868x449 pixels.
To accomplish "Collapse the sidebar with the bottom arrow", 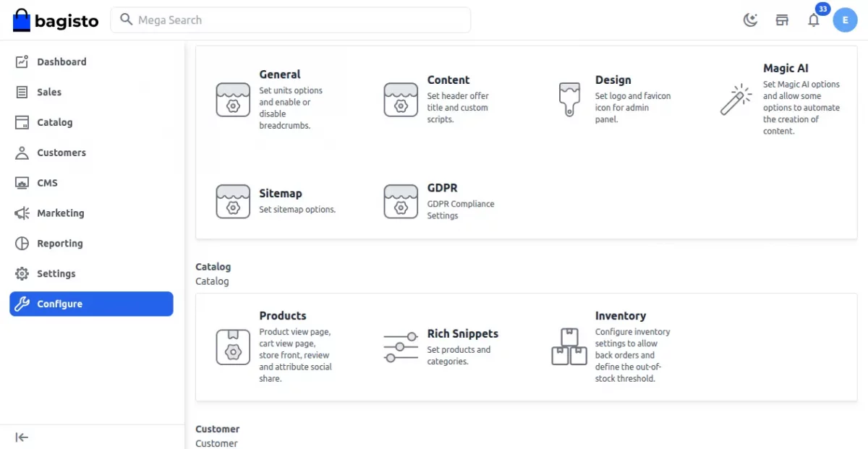I will point(21,437).
